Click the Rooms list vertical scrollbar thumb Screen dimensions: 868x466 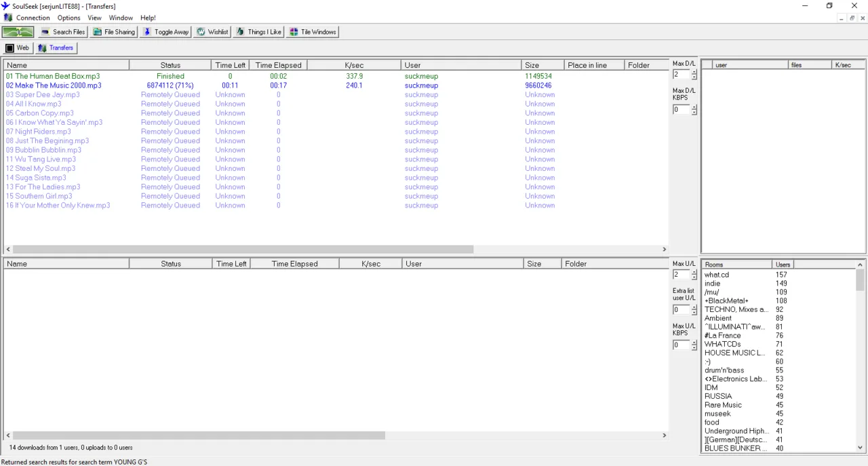pyautogui.click(x=861, y=279)
